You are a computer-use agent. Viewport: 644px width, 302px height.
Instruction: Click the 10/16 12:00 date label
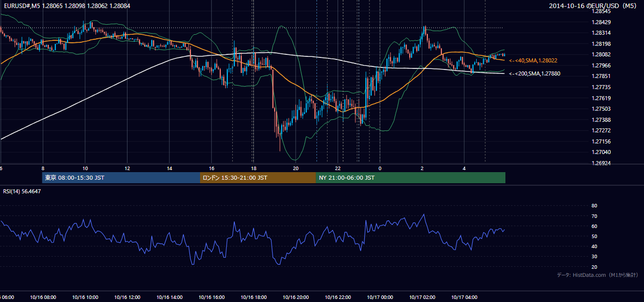pyautogui.click(x=127, y=297)
